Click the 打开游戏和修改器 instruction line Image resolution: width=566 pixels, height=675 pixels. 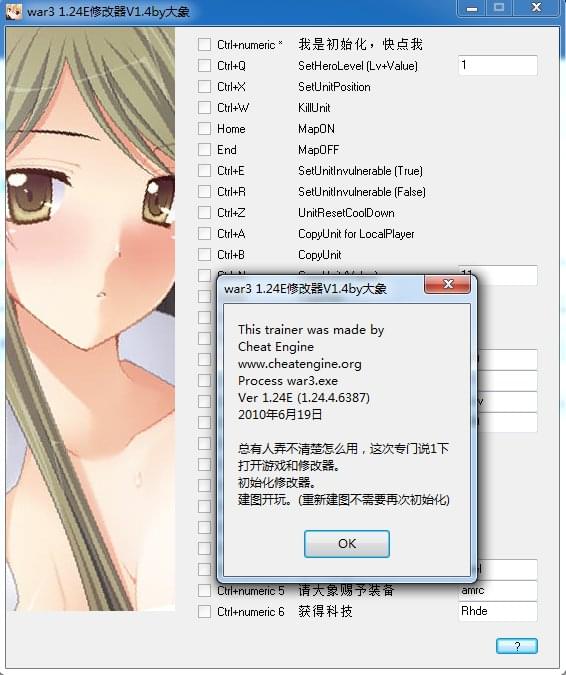pos(289,465)
